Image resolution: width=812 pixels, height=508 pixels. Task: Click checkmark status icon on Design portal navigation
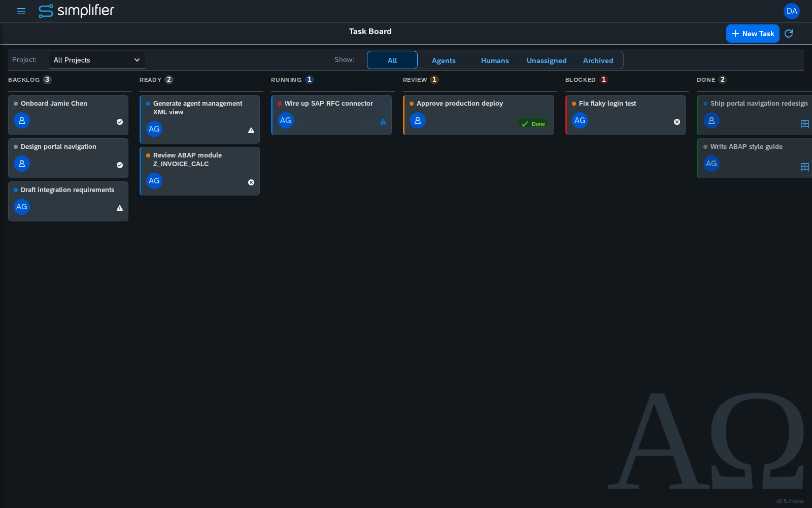point(120,165)
